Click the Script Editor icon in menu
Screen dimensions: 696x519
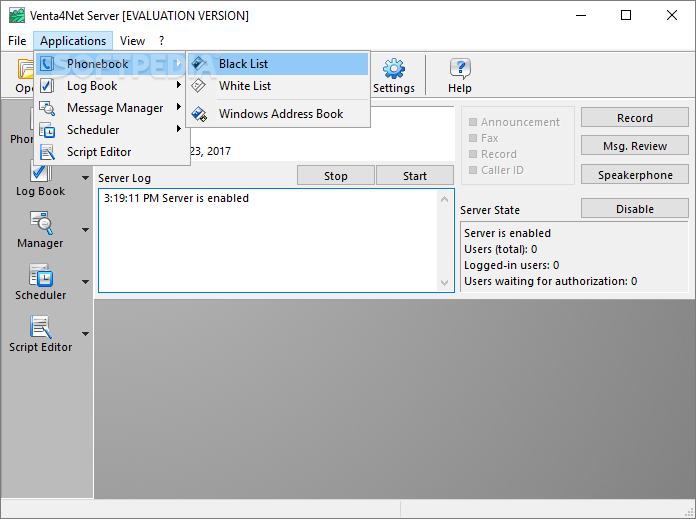point(47,152)
